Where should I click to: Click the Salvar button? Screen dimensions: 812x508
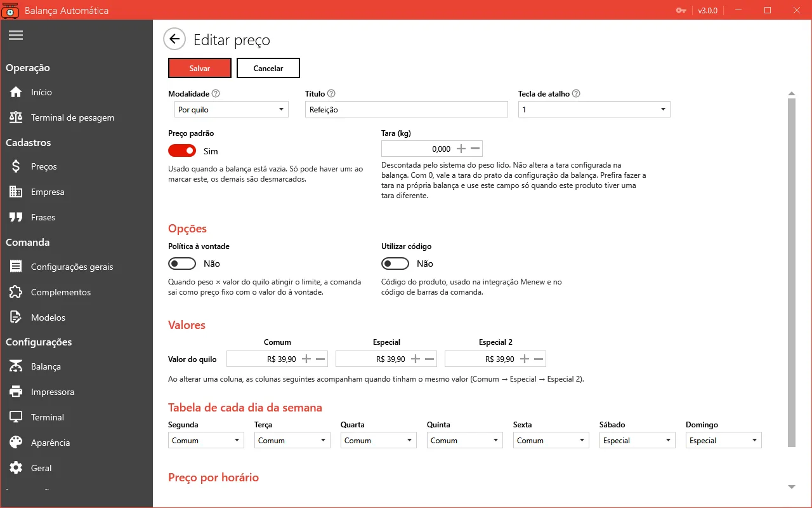200,68
